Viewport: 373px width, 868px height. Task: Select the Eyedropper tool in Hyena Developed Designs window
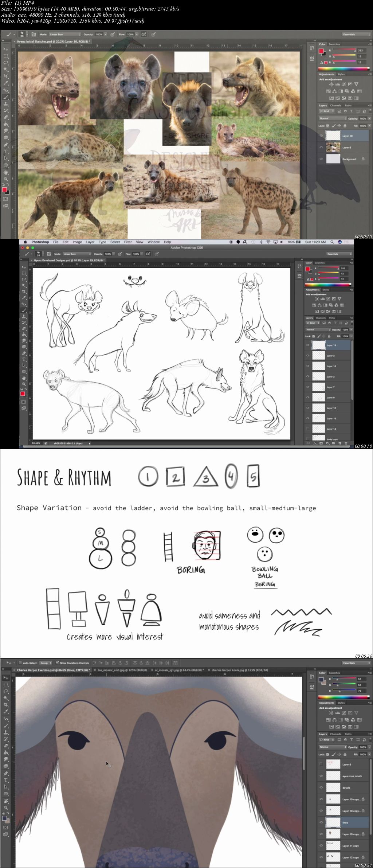24,298
